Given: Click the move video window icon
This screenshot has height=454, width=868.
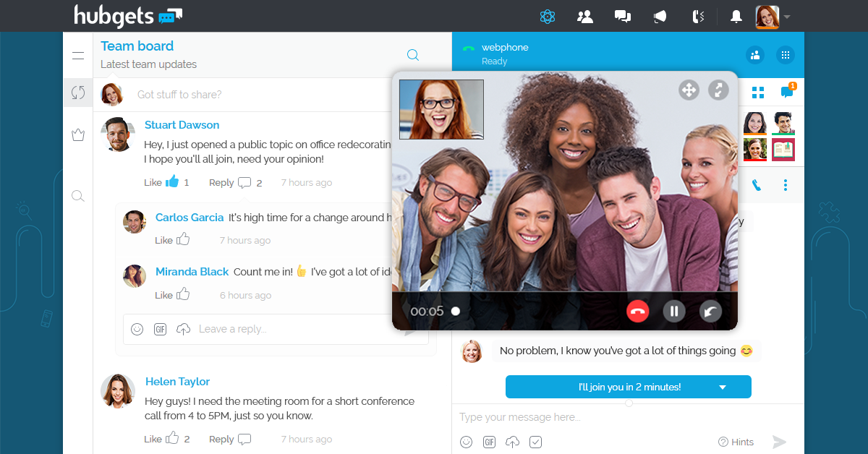Looking at the screenshot, I should click(x=689, y=90).
